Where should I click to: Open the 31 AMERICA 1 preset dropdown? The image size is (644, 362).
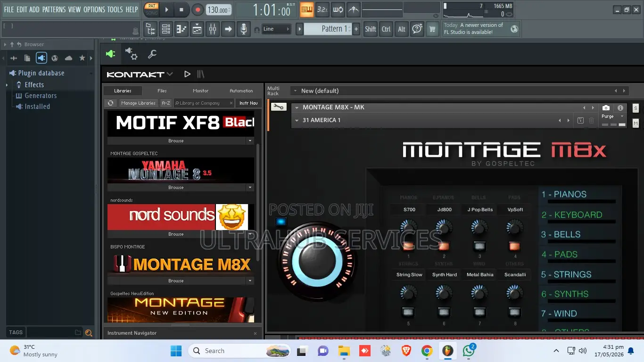pos(296,120)
